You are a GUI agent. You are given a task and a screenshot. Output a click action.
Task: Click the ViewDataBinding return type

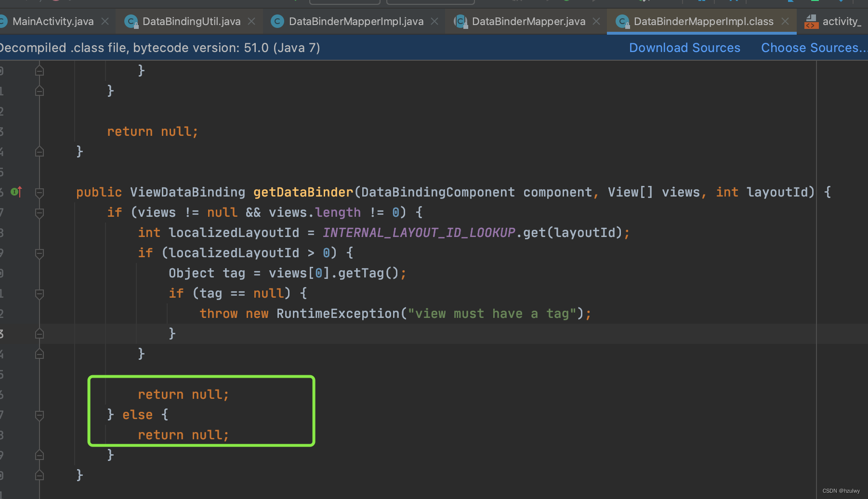tap(188, 192)
